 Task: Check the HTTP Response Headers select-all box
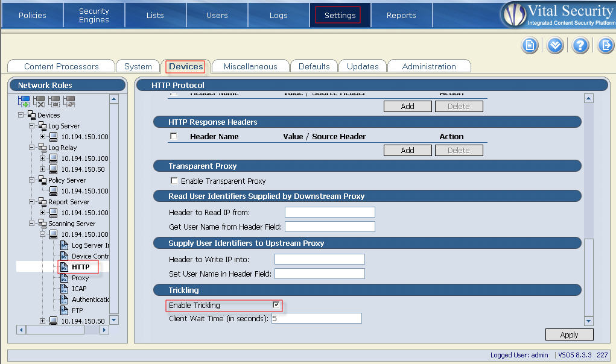point(174,136)
